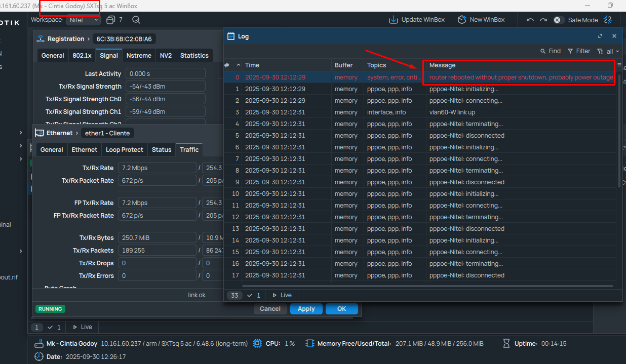Click the CPU chip icon in status bar
This screenshot has width=626, height=364.
[x=257, y=343]
